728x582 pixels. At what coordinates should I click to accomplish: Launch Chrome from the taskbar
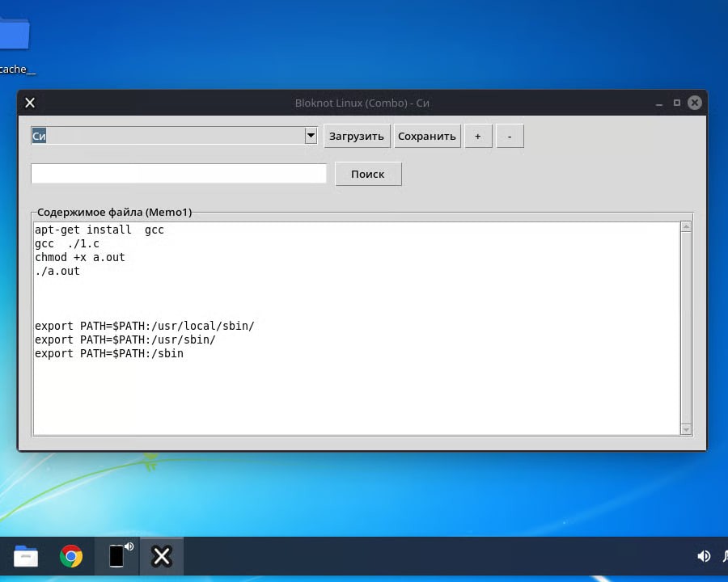pyautogui.click(x=71, y=556)
